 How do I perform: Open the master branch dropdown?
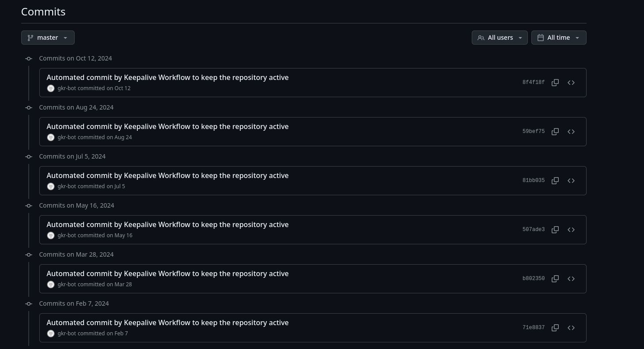[48, 38]
